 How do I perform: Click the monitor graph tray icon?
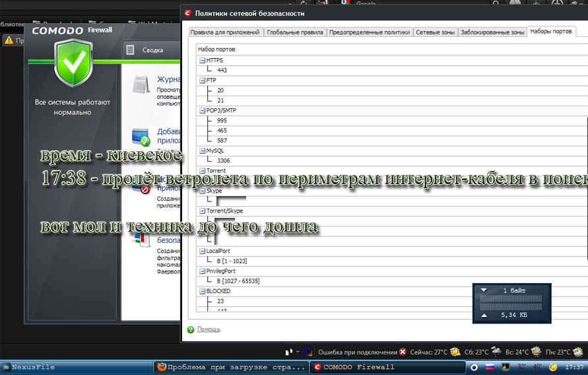[506, 367]
